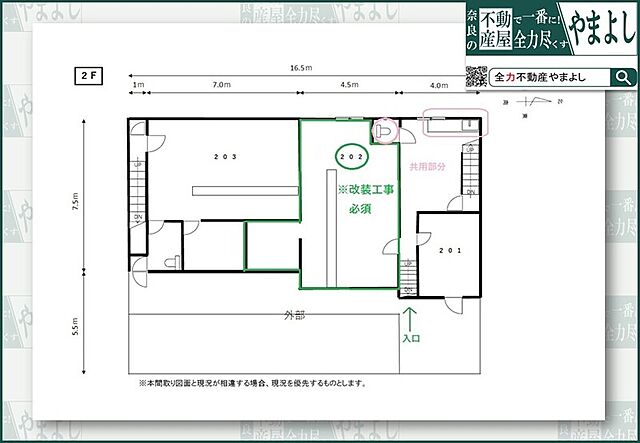Screen dimensions: 640x443
Task: Click the 201 room label
Action: coord(450,250)
